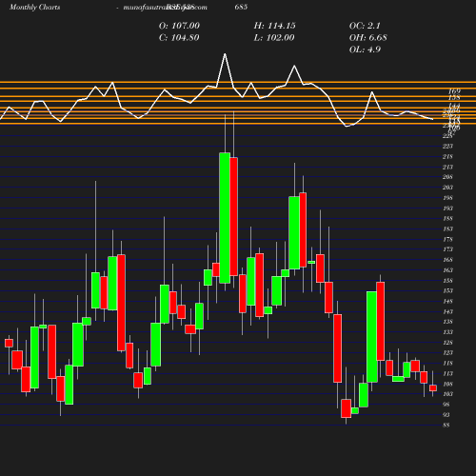The image size is (476, 476).
Task: Click the 218 price axis label
Action: (447, 157)
